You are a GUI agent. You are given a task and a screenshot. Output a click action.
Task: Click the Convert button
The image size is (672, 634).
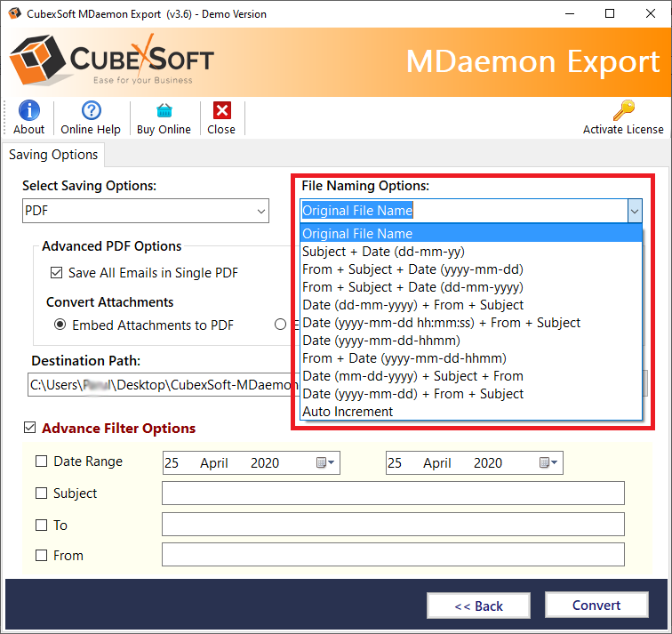[596, 606]
